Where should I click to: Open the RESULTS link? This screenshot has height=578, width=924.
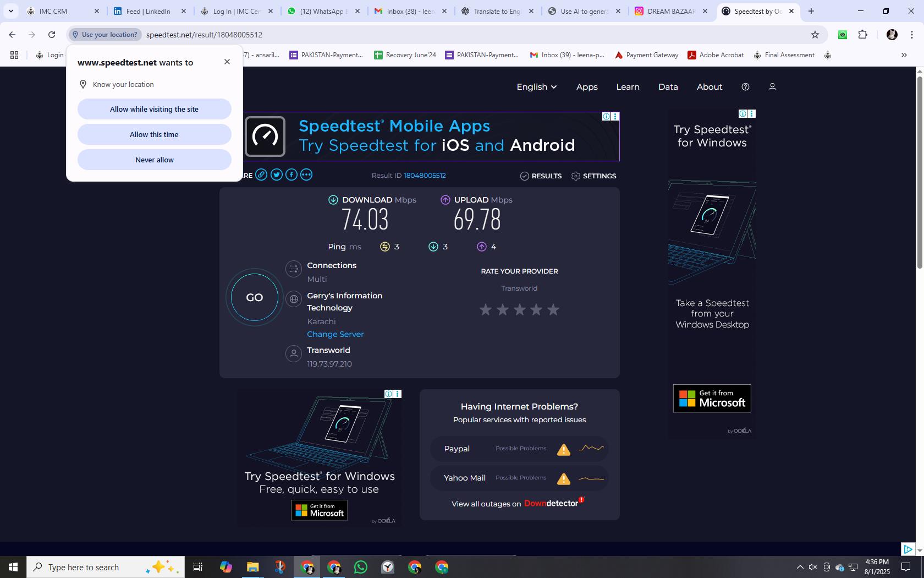[541, 176]
